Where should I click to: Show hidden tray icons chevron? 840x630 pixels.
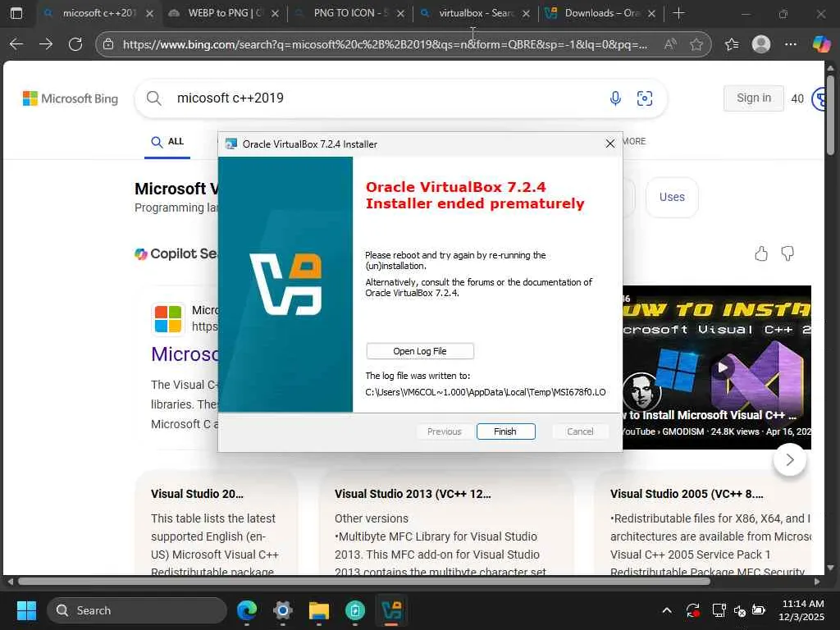[667, 610]
